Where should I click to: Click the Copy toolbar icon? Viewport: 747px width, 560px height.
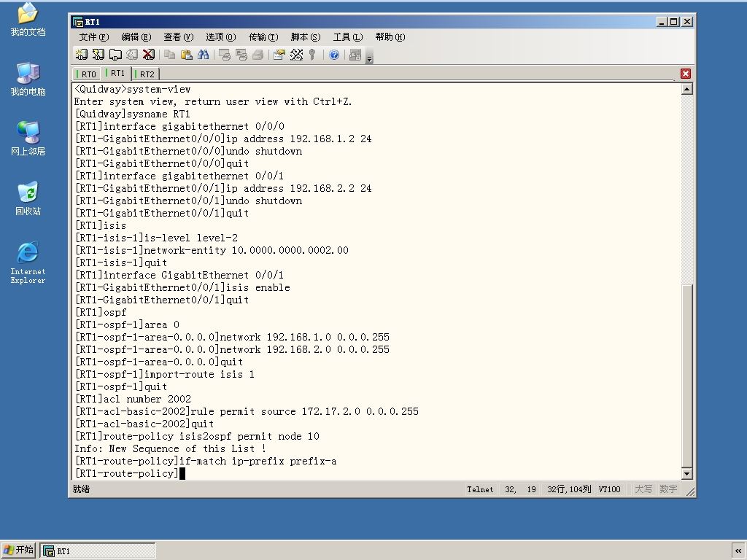pyautogui.click(x=169, y=55)
